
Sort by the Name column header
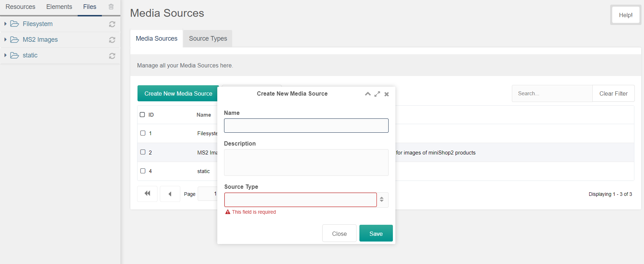(204, 115)
